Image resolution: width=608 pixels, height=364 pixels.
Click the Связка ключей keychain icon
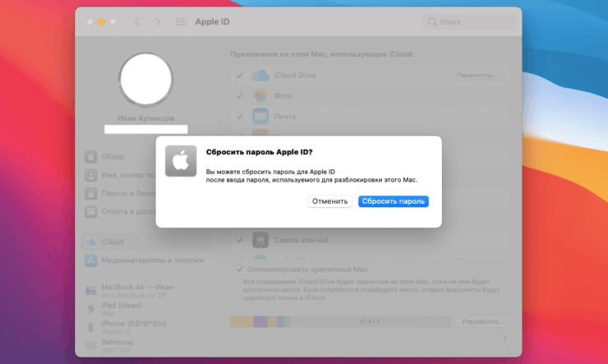[260, 240]
